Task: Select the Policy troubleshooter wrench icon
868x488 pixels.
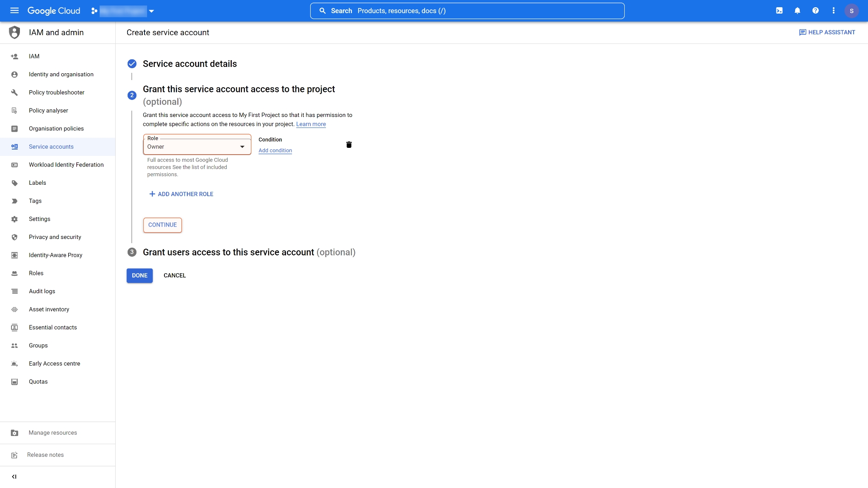Action: pos(14,92)
